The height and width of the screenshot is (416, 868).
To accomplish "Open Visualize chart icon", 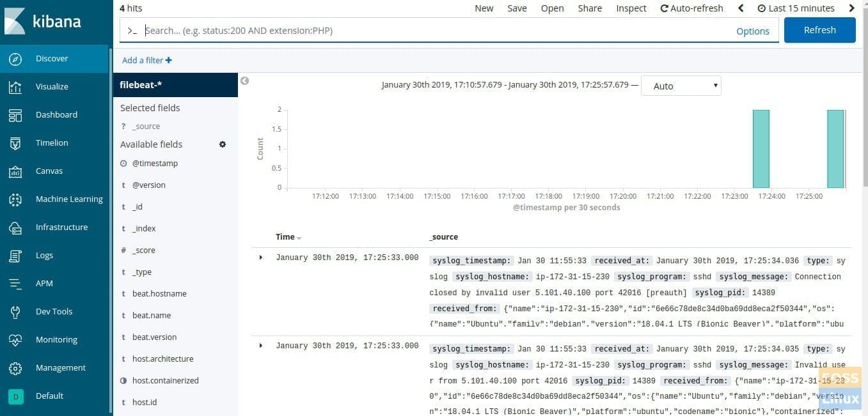I will (16, 87).
